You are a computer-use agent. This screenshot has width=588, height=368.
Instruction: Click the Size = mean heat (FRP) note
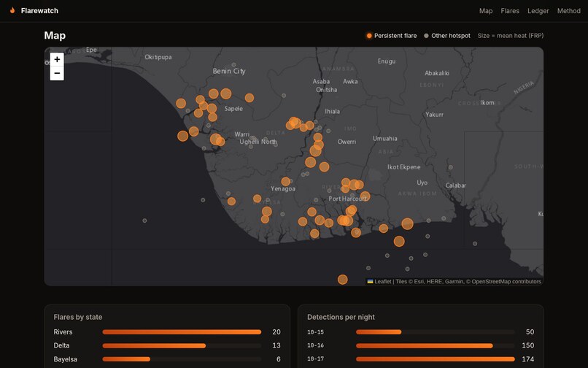[x=511, y=36]
